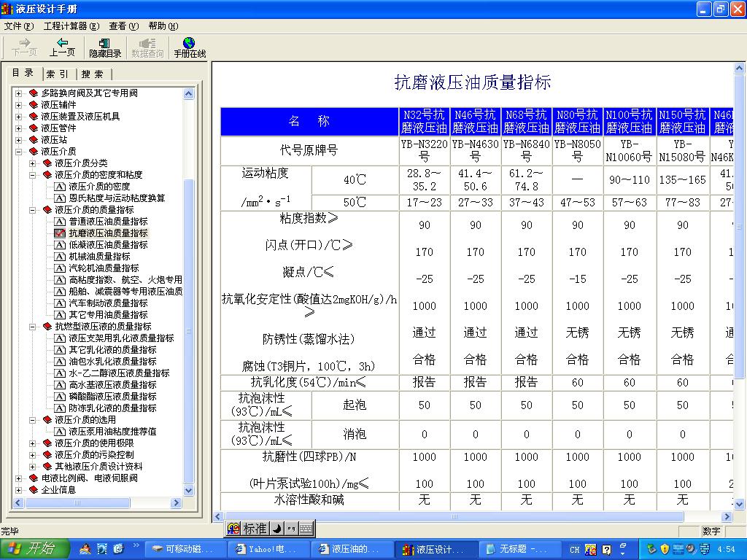Open 恩氏粘度与运动粘度换算 page

117,198
